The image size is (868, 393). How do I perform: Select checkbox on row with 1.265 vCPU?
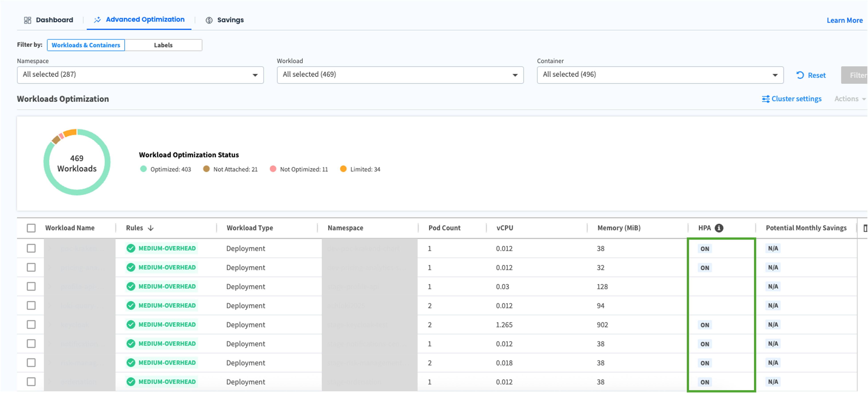[31, 325]
